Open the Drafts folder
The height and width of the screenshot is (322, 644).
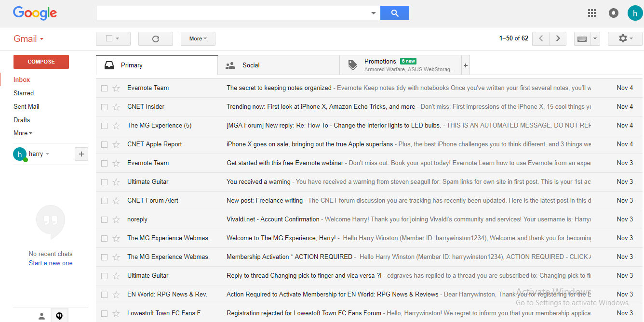tap(22, 120)
